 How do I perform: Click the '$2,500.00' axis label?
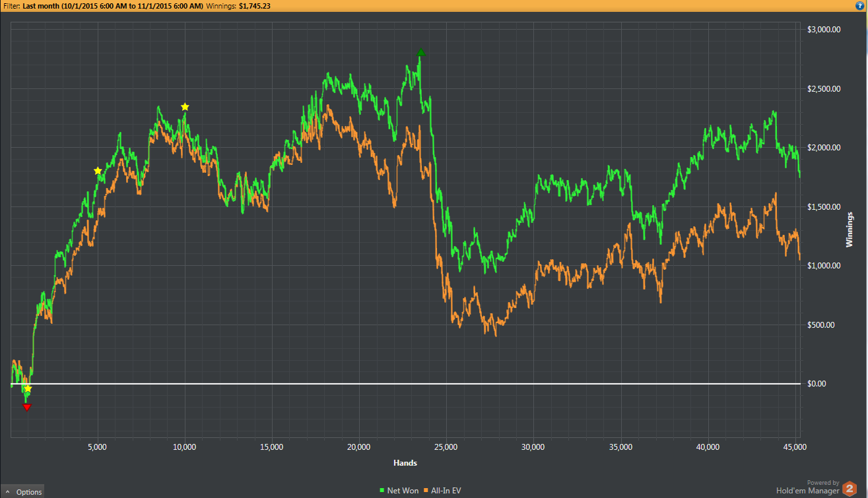824,88
